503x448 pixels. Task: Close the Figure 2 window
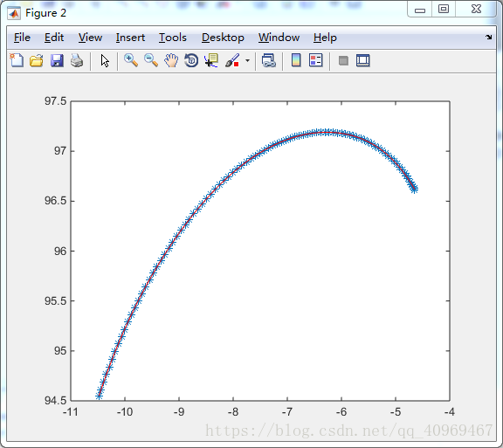476,9
